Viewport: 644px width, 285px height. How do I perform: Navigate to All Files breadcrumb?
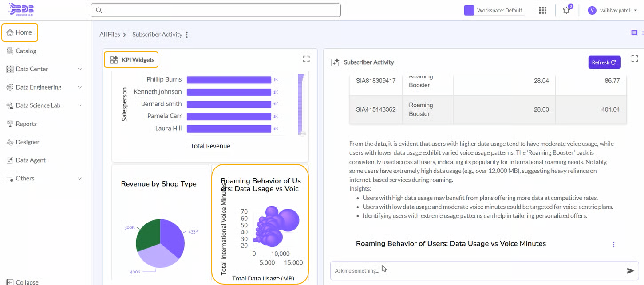109,35
